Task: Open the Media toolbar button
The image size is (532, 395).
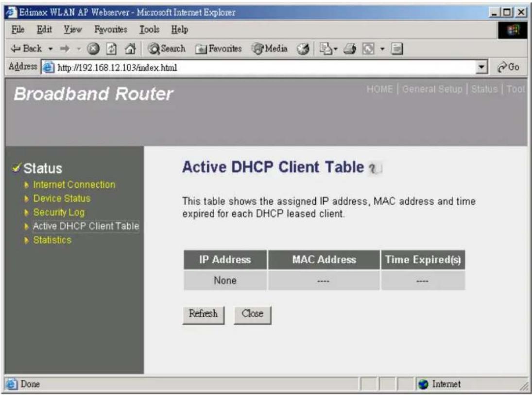Action: (x=270, y=49)
